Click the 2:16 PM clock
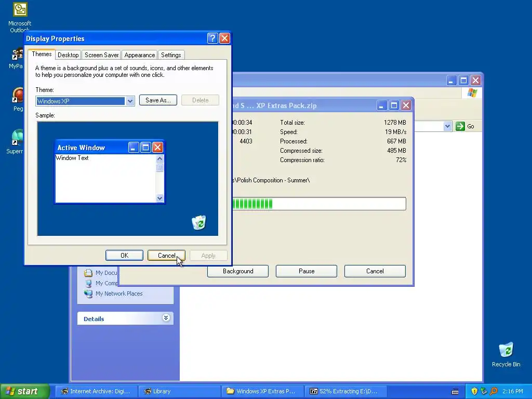The image size is (532, 399). point(513,391)
